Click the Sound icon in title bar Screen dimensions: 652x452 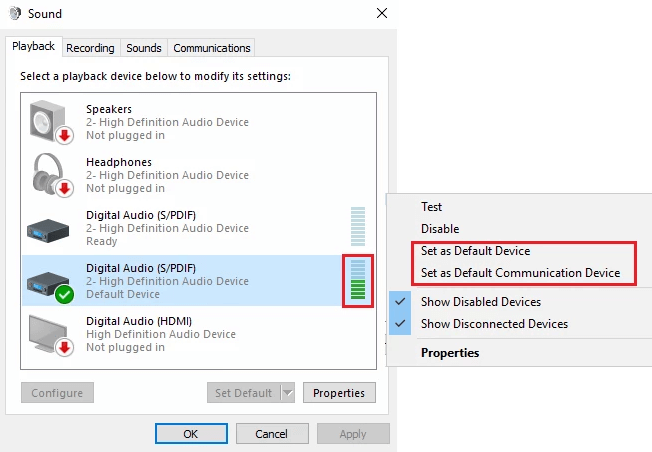[x=15, y=14]
